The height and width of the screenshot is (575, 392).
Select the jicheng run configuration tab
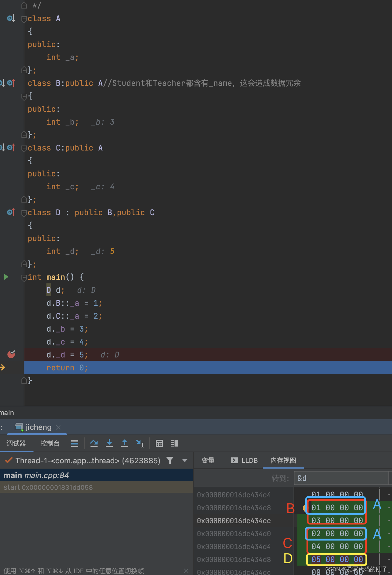click(37, 427)
